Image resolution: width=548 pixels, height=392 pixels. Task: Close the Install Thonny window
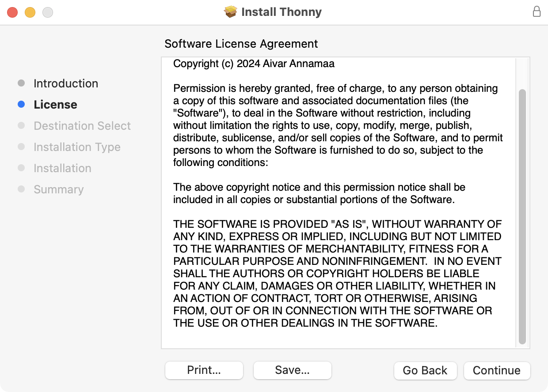[12, 12]
